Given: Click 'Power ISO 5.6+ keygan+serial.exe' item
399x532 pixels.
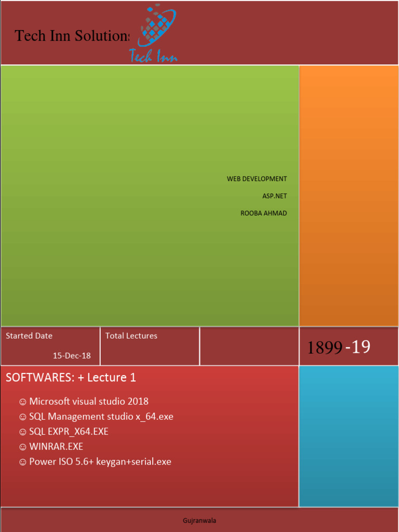Looking at the screenshot, I should click(x=100, y=462).
